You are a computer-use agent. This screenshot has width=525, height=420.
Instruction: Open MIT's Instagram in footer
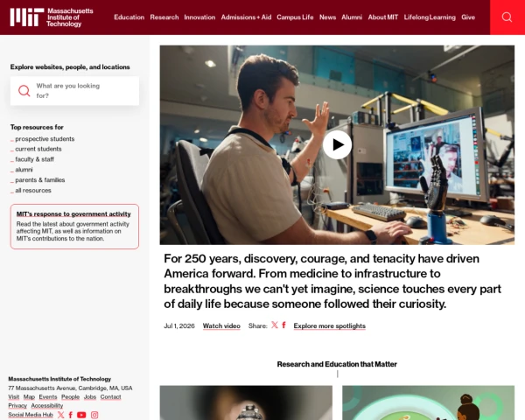click(x=94, y=415)
